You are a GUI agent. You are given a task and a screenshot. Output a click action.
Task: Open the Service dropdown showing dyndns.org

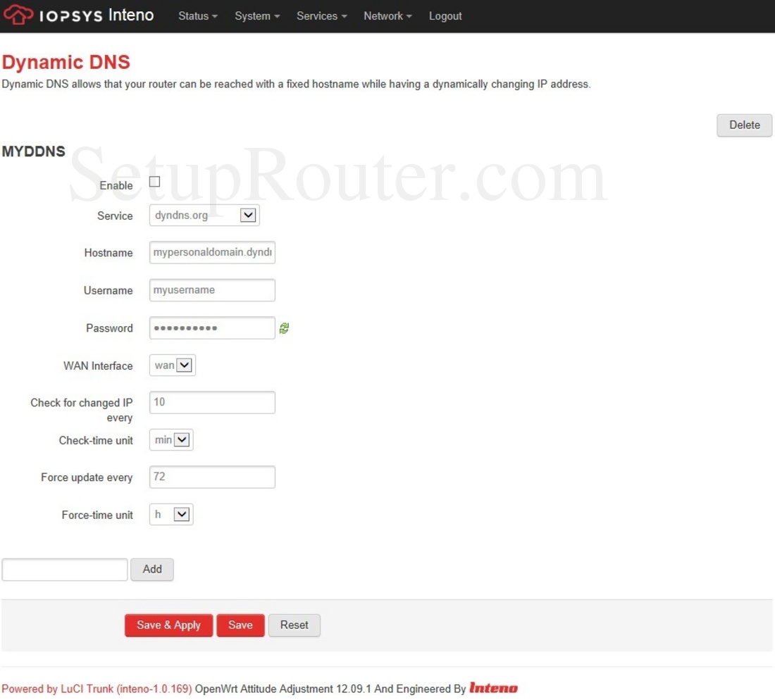pos(204,215)
